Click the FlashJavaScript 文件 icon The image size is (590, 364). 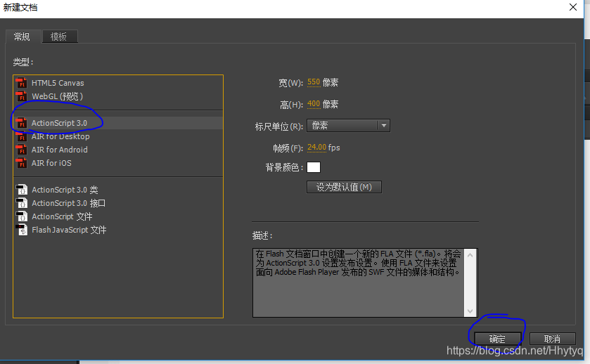pos(21,230)
